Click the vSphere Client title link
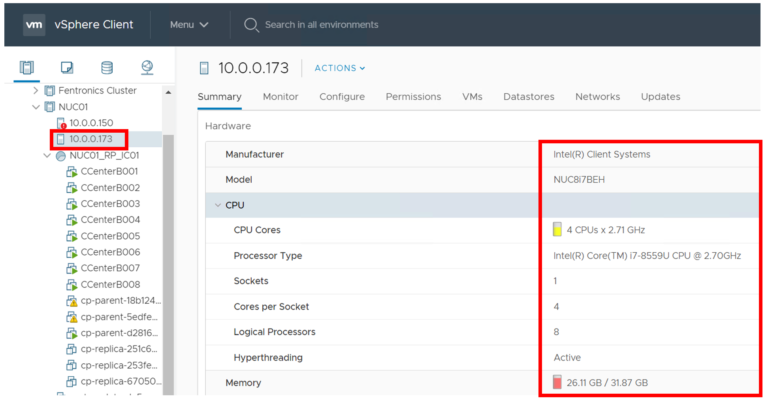The image size is (768, 400). coord(94,24)
